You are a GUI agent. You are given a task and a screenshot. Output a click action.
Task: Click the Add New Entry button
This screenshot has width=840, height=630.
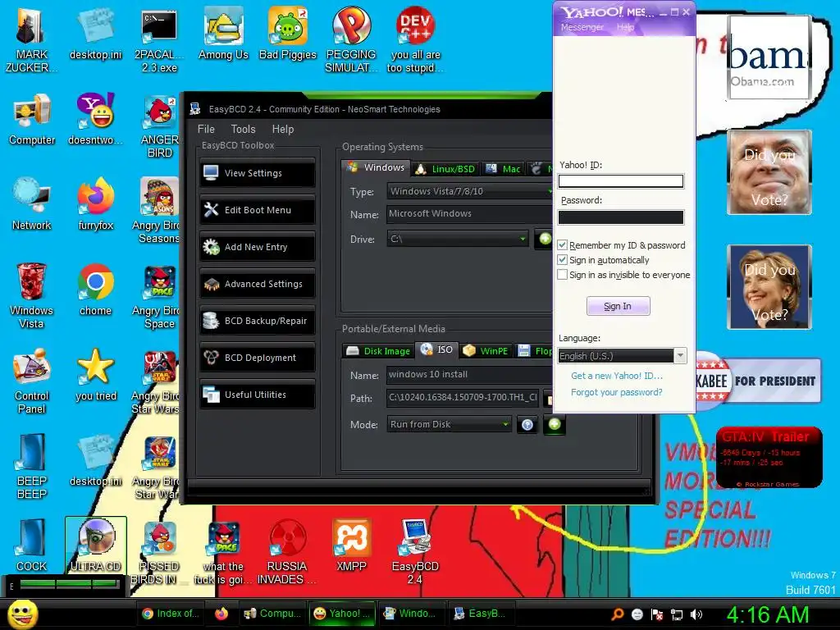coord(258,247)
